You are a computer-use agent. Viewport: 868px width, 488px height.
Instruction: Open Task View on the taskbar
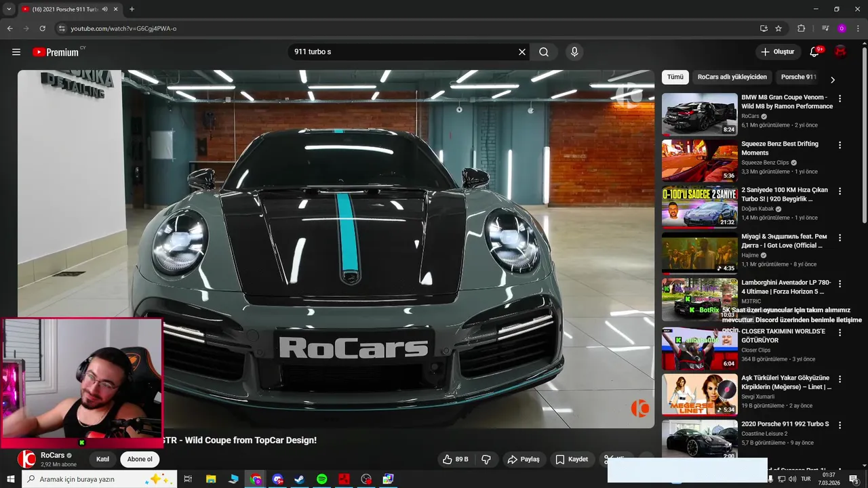coord(188,479)
